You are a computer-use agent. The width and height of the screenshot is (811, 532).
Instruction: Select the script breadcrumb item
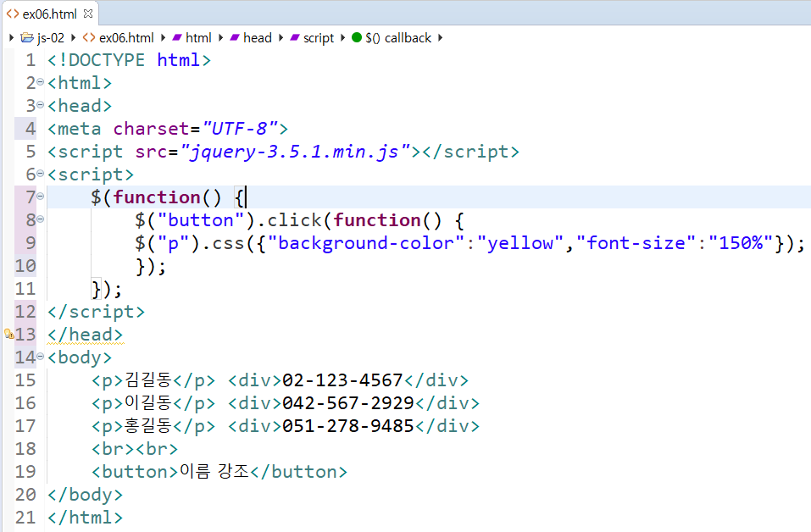(x=319, y=38)
